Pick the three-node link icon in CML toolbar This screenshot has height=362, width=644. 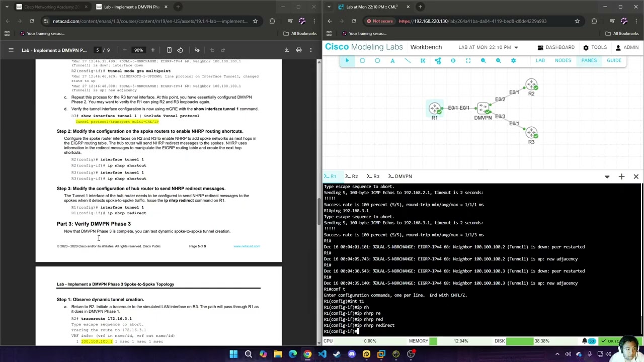[438, 60]
